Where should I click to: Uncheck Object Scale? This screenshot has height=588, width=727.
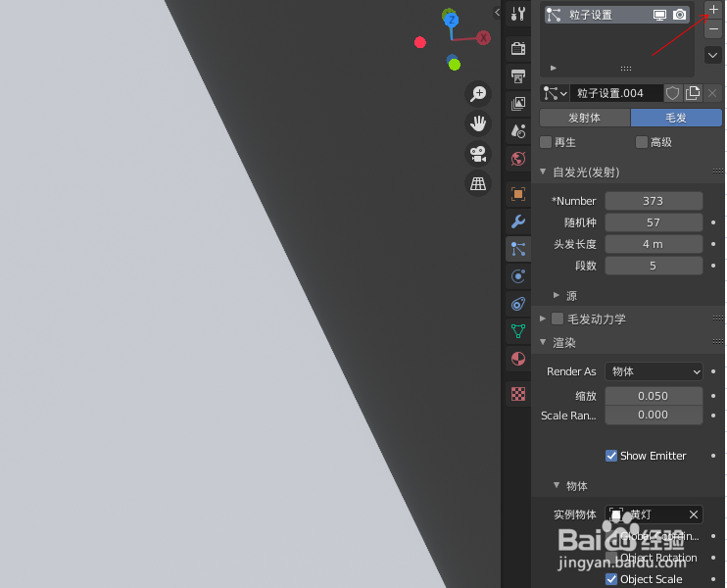pos(611,579)
